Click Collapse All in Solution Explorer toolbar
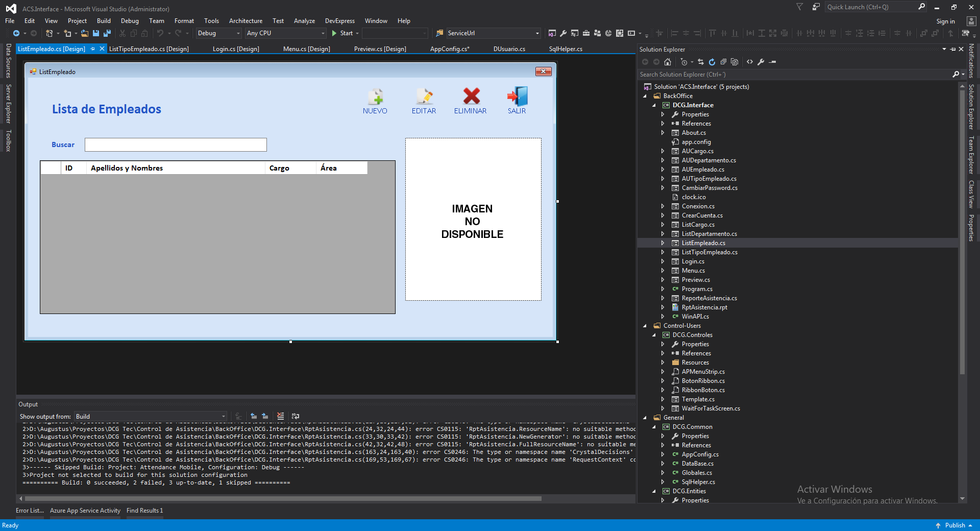The image size is (980, 531). tap(723, 62)
